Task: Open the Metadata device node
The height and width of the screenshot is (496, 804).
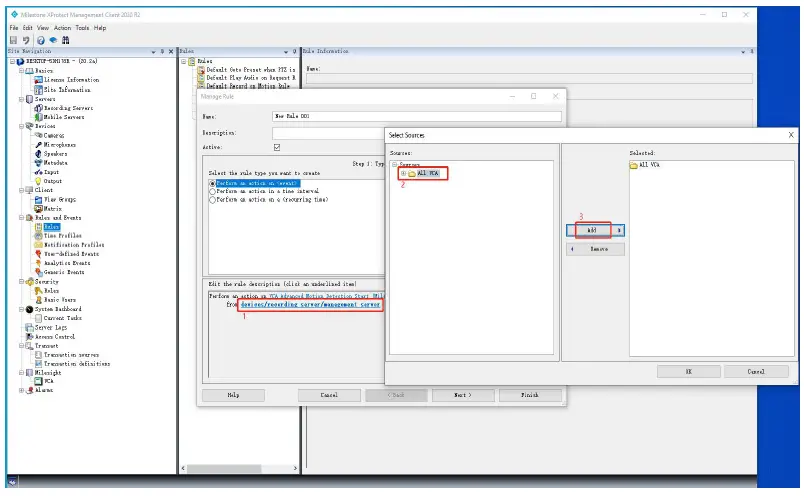Action: pos(55,163)
